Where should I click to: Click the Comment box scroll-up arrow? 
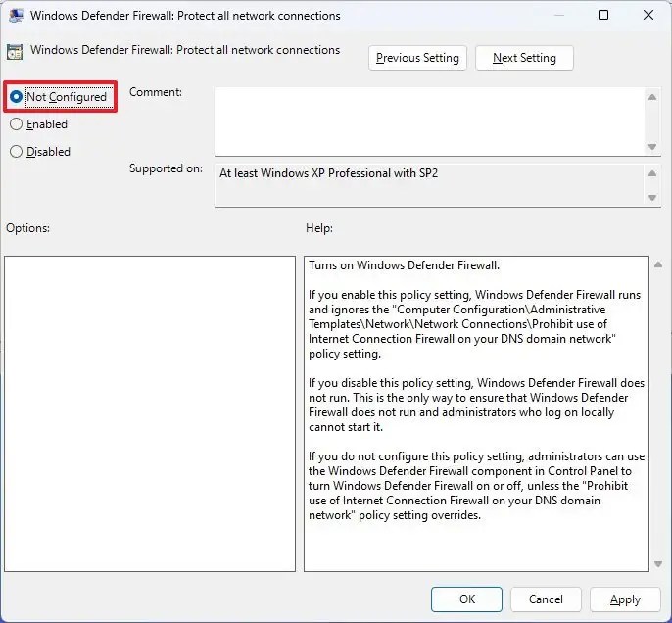coord(652,97)
